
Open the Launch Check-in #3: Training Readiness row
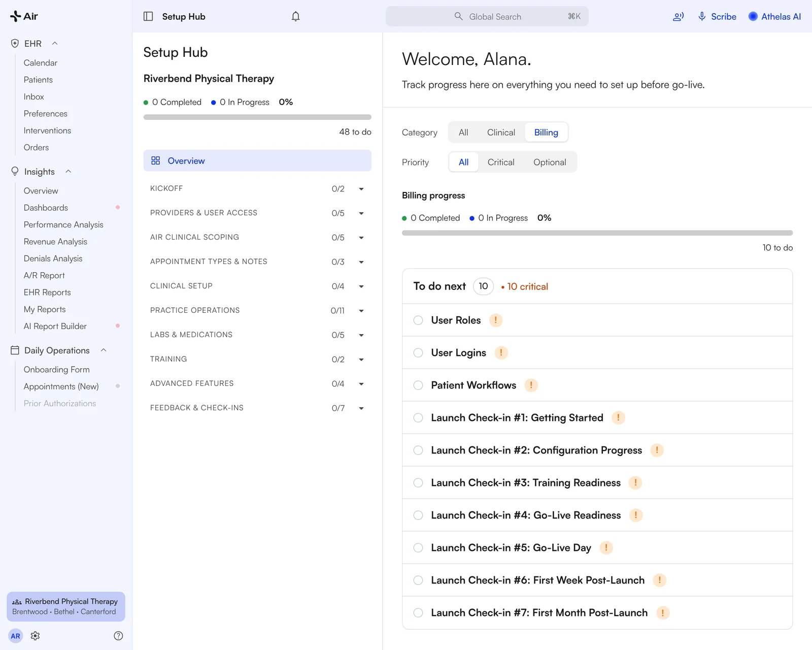point(597,482)
